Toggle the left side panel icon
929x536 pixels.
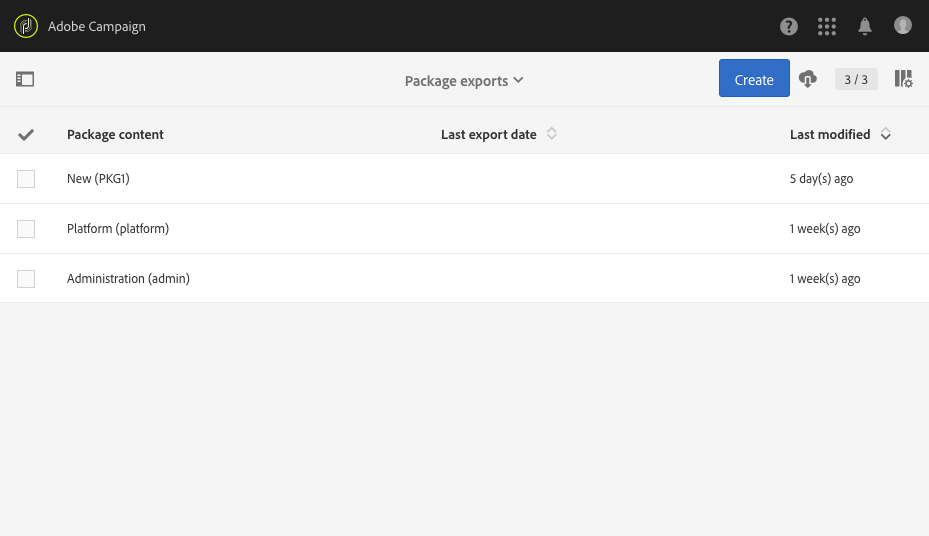pyautogui.click(x=25, y=79)
